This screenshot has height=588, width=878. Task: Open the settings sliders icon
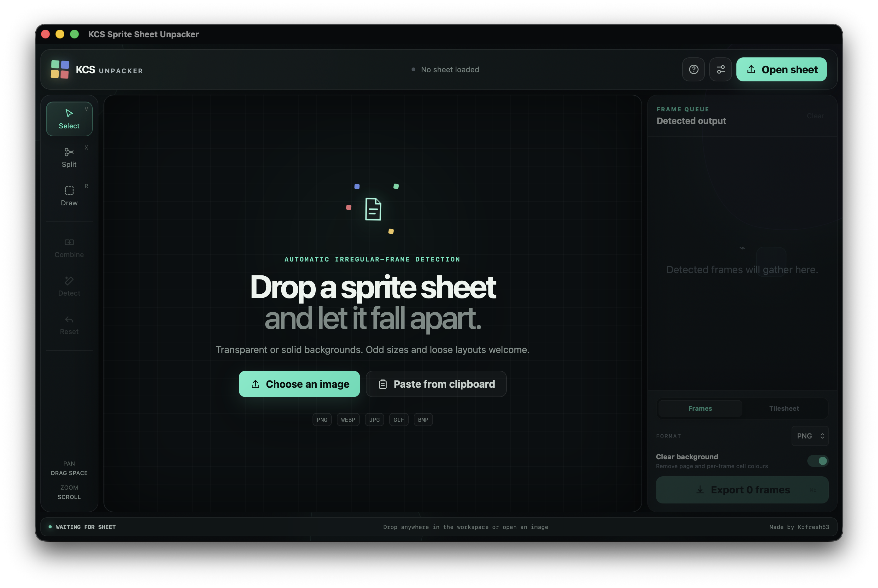pyautogui.click(x=721, y=69)
